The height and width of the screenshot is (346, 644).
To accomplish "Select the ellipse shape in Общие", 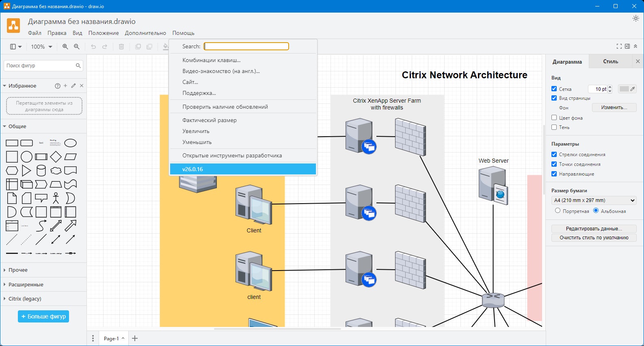I will [x=70, y=143].
